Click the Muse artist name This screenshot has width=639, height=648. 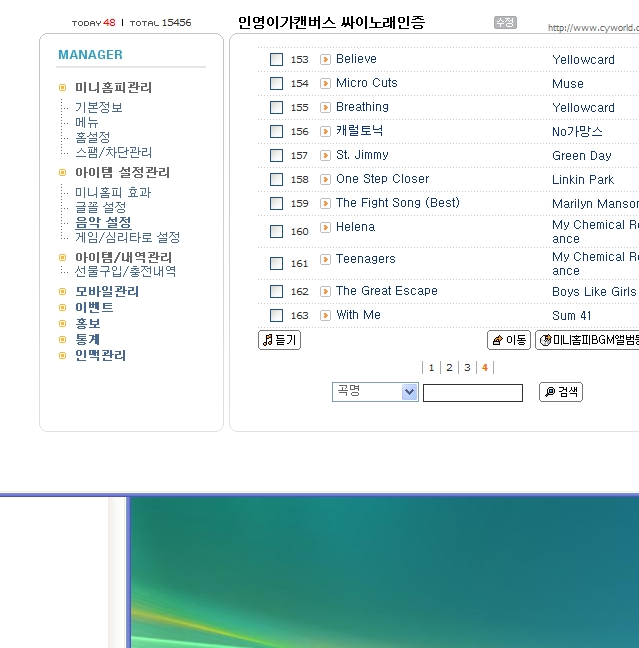click(568, 84)
